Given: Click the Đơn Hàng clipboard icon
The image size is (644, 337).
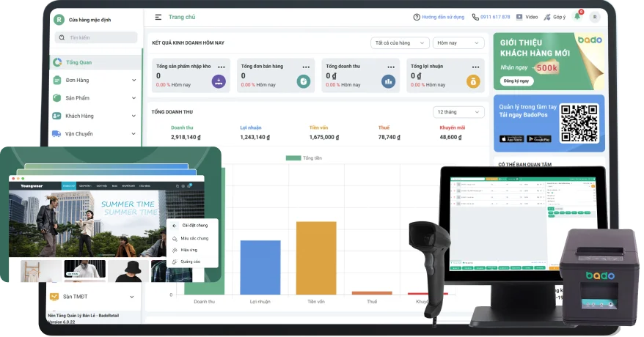Looking at the screenshot, I should click(57, 80).
